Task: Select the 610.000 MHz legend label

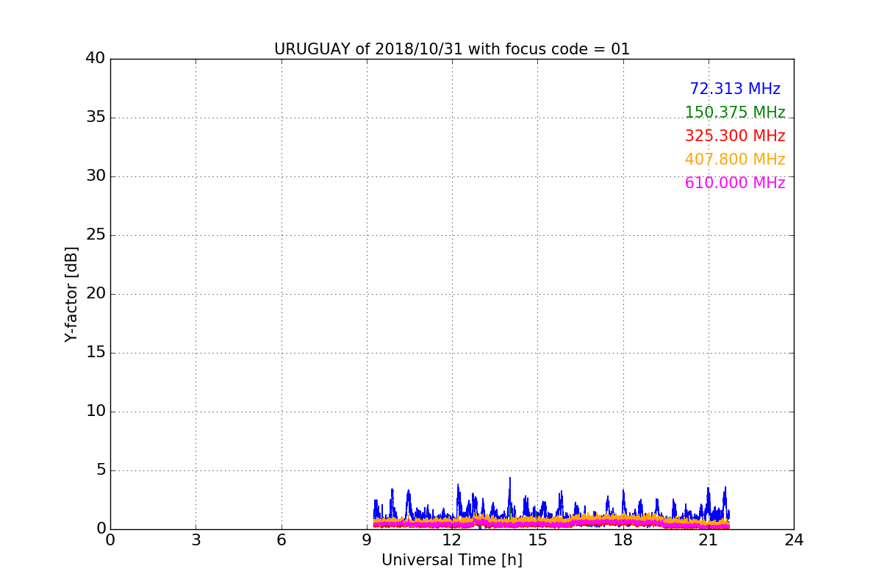Action: point(735,183)
